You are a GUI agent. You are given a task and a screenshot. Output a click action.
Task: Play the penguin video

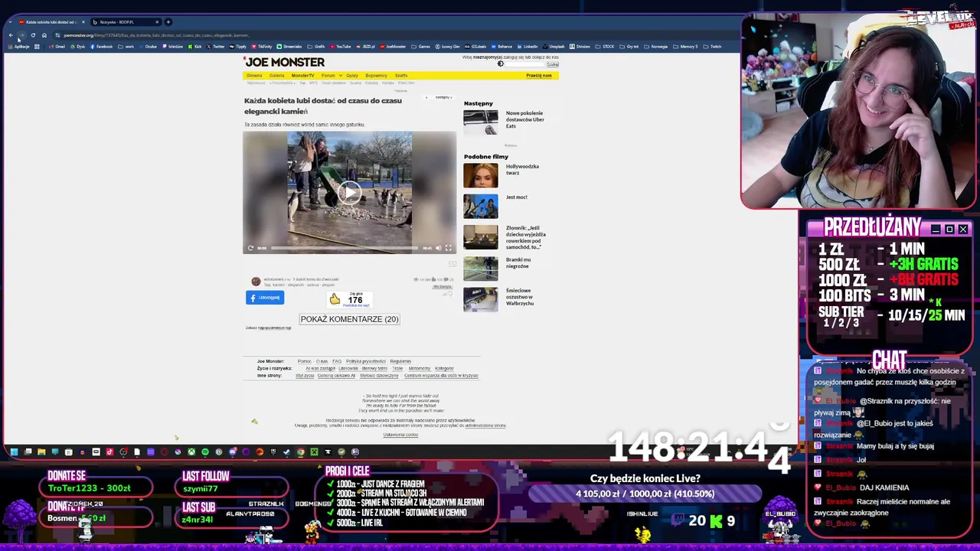349,193
